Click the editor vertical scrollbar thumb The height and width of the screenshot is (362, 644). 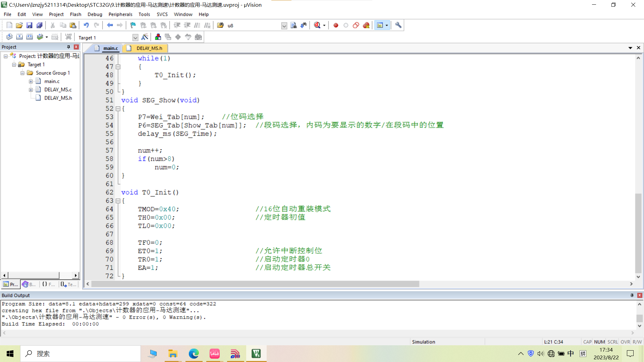(638, 234)
